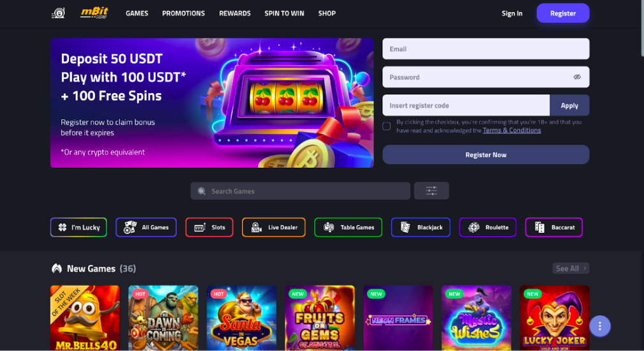This screenshot has width=644, height=351.
Task: Open the game filter sliders icon
Action: [431, 191]
